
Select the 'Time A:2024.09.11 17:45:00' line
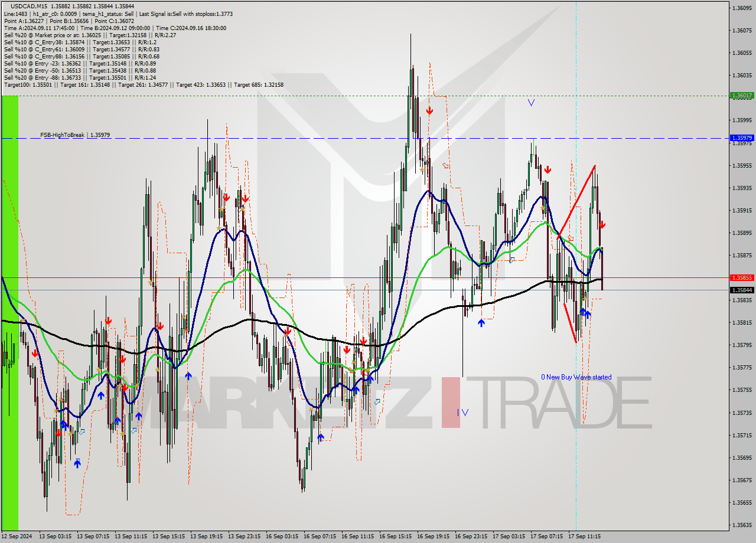point(115,28)
